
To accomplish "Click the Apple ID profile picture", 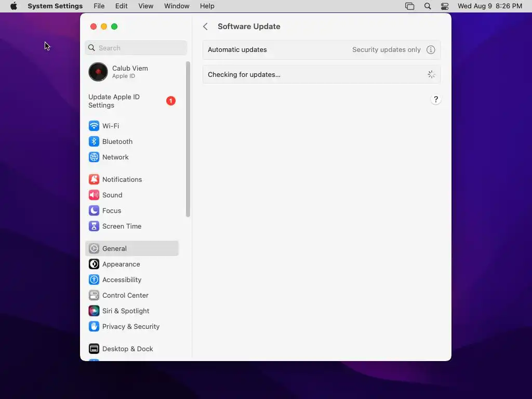I will click(98, 72).
